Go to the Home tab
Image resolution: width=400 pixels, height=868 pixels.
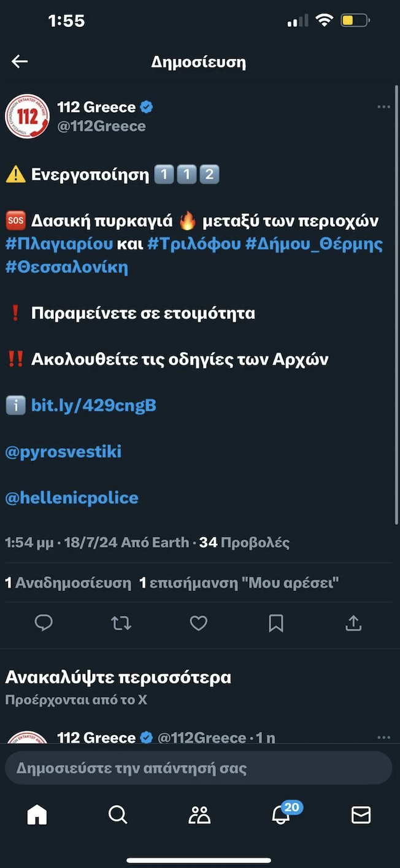(37, 815)
